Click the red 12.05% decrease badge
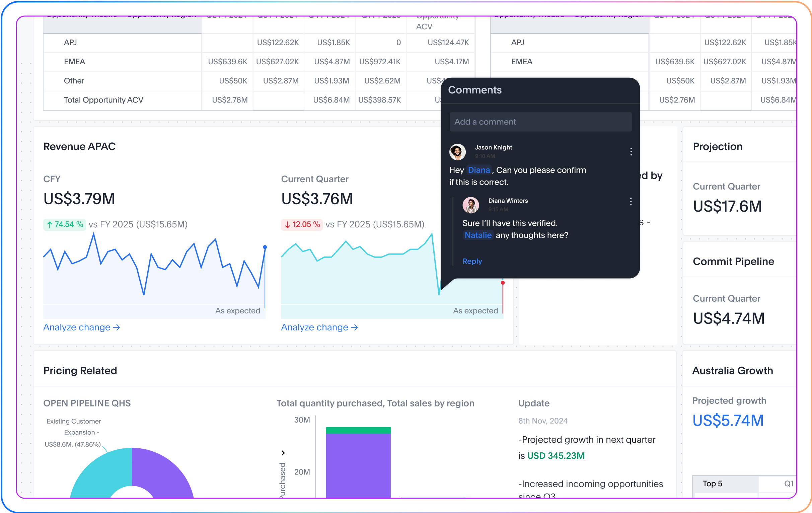The width and height of the screenshot is (812, 513). pos(302,224)
